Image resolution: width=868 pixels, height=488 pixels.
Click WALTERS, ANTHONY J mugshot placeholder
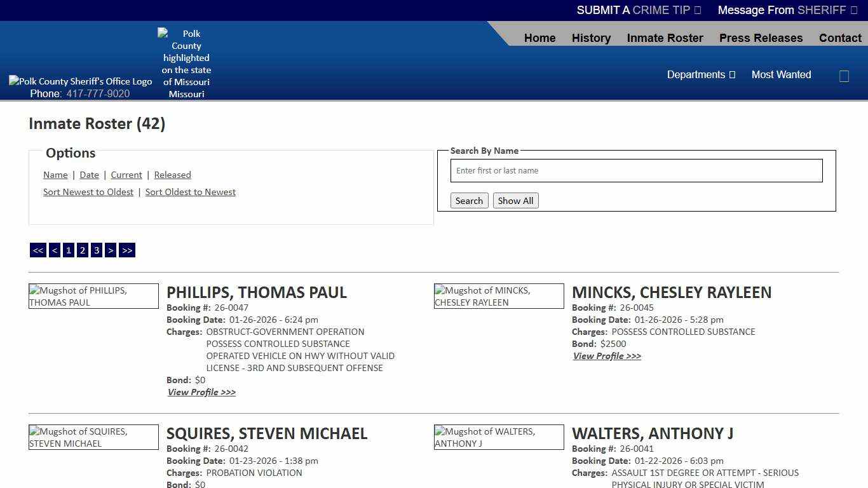[x=499, y=437]
